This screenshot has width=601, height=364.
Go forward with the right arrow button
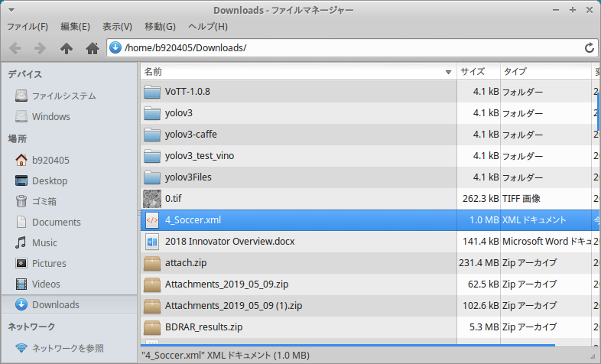tap(40, 48)
